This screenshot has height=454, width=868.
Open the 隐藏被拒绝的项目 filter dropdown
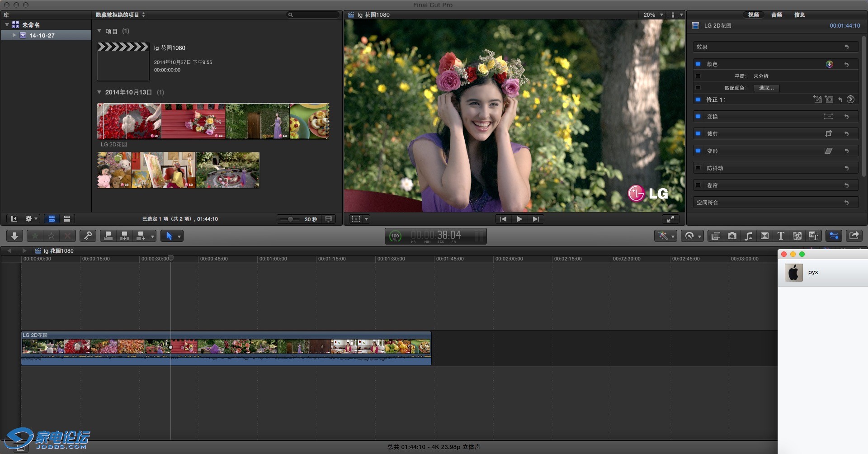pos(120,15)
